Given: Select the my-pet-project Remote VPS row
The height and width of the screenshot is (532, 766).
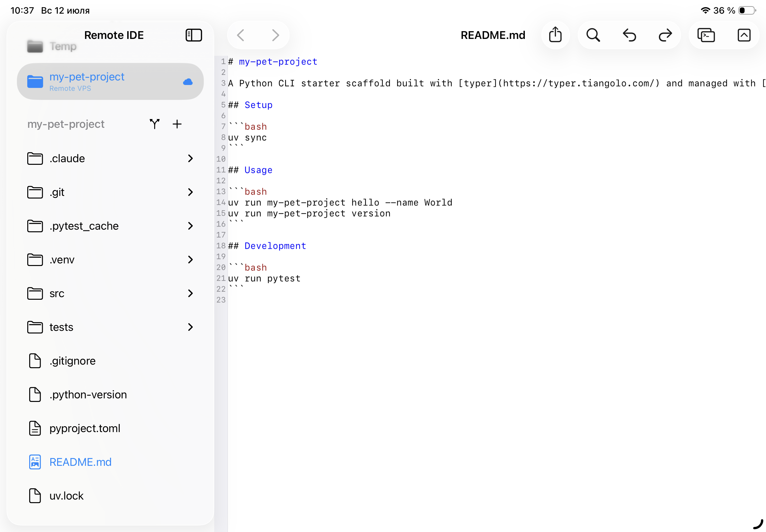Looking at the screenshot, I should (110, 81).
